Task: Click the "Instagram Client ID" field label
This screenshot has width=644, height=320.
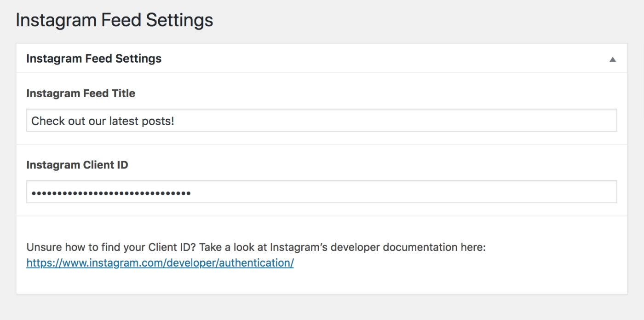Action: [x=77, y=165]
